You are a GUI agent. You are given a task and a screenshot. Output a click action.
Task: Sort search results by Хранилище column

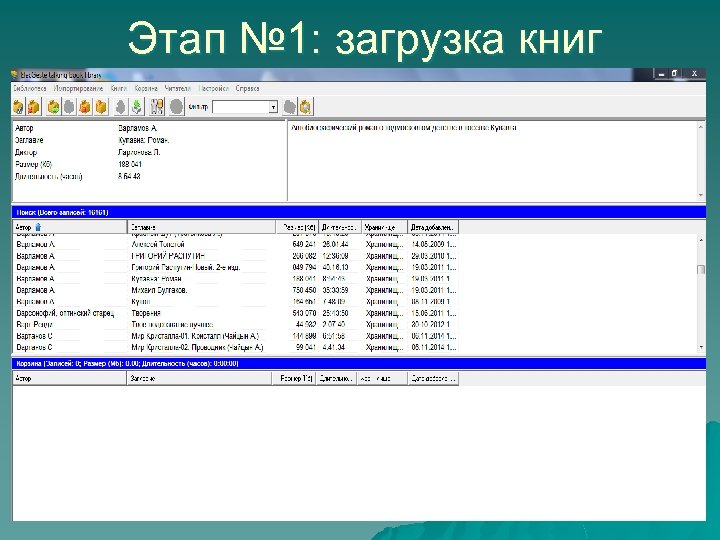385,227
